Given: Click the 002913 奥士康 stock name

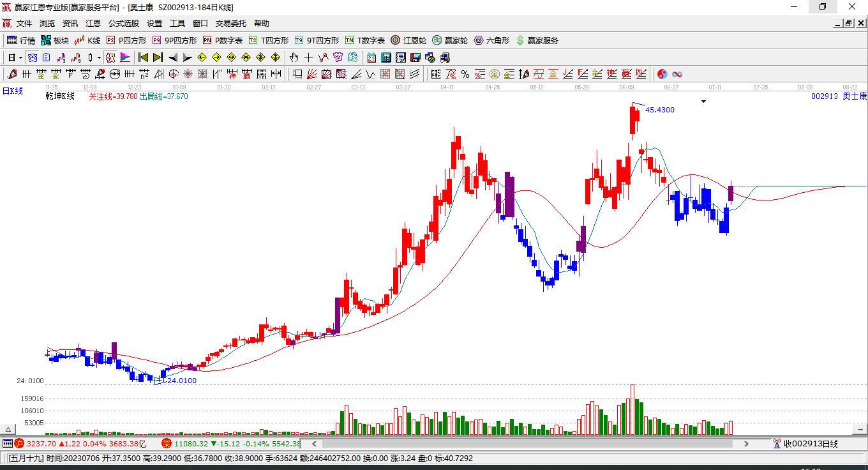Looking at the screenshot, I should tap(839, 96).
